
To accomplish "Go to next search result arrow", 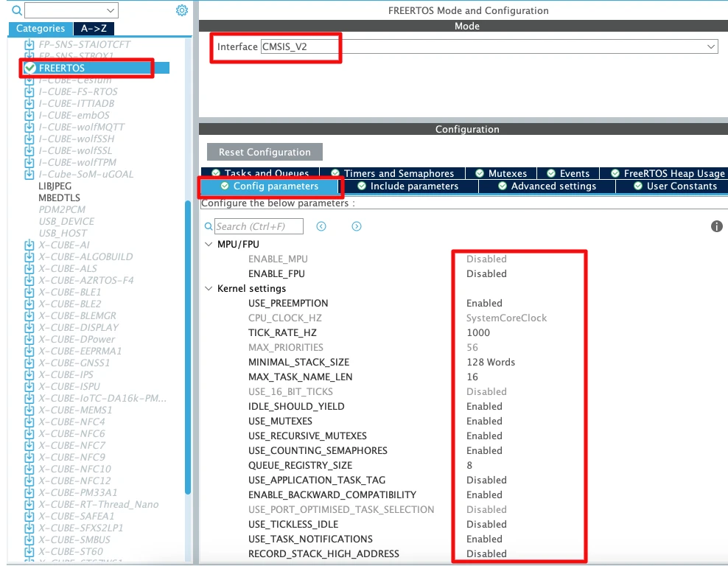I will click(357, 226).
